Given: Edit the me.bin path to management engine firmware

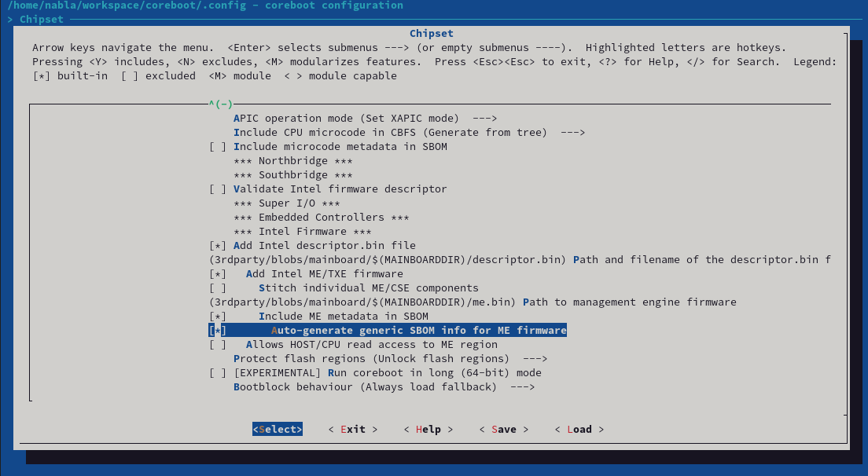Looking at the screenshot, I should tap(473, 302).
